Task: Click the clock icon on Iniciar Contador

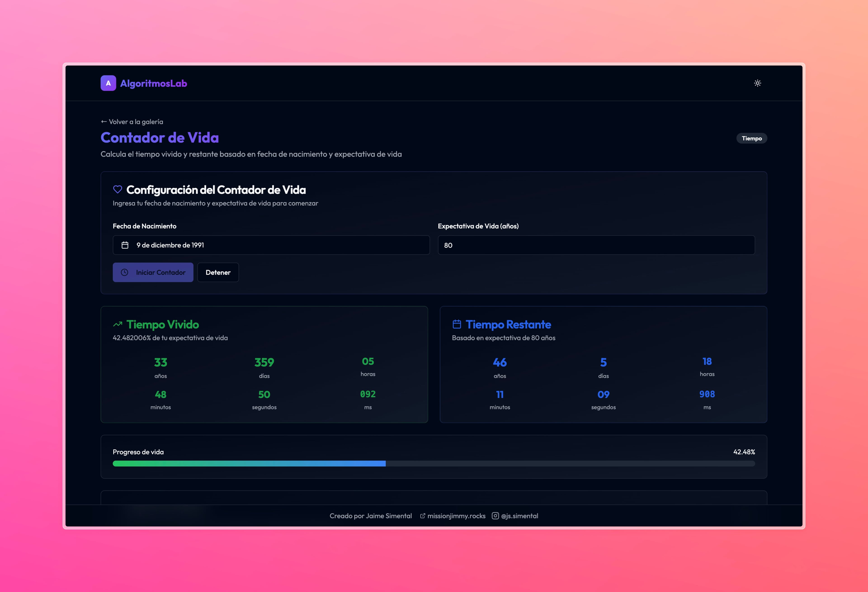Action: [x=124, y=272]
